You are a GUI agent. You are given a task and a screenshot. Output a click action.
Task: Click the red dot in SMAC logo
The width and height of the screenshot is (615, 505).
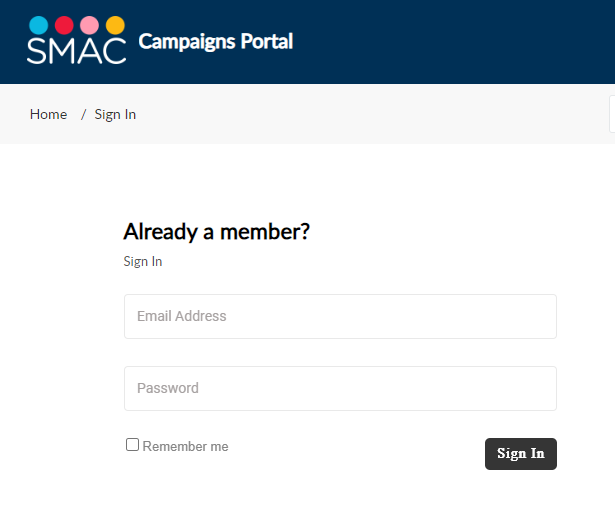click(64, 25)
